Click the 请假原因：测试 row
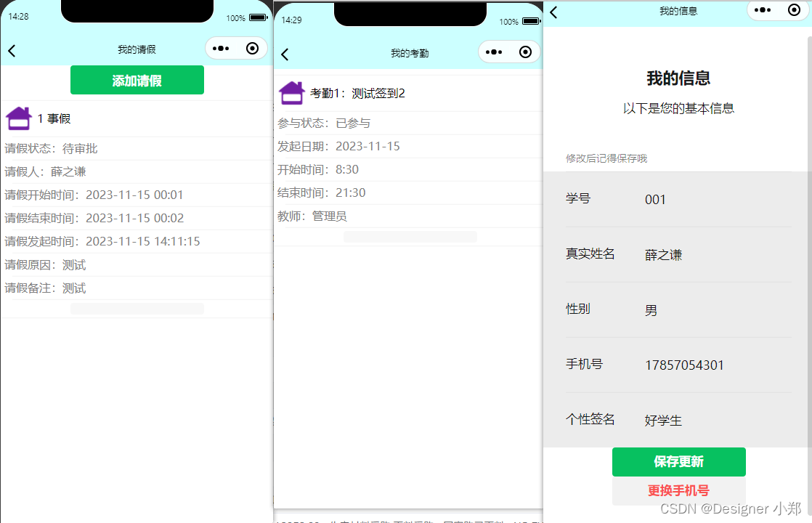Viewport: 812px width, 523px height. (137, 264)
